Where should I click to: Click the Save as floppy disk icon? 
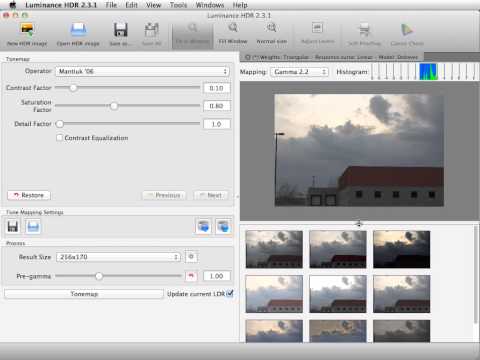tap(120, 30)
